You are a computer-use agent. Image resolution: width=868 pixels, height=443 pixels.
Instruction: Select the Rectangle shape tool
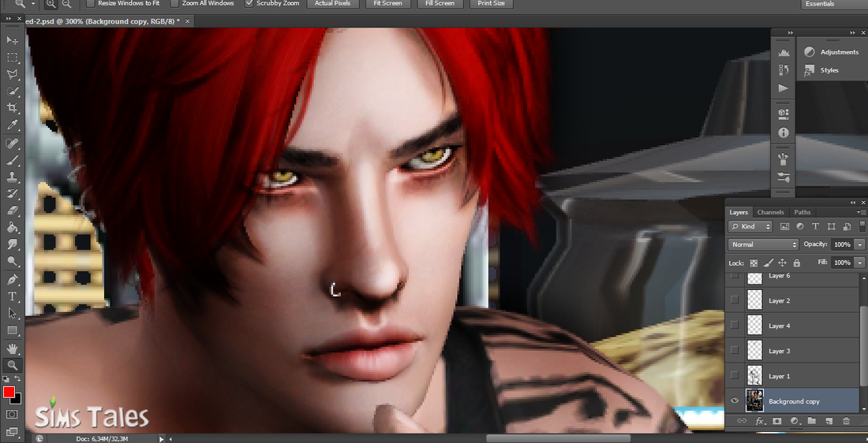tap(12, 330)
